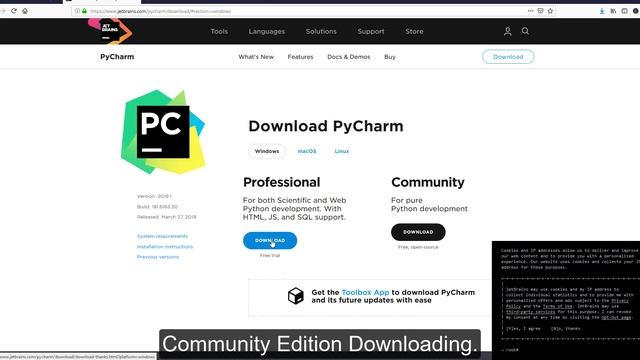Screen dimensions: 640x360
Task: Reload the page with the refresh icon
Action: (x=14, y=11)
